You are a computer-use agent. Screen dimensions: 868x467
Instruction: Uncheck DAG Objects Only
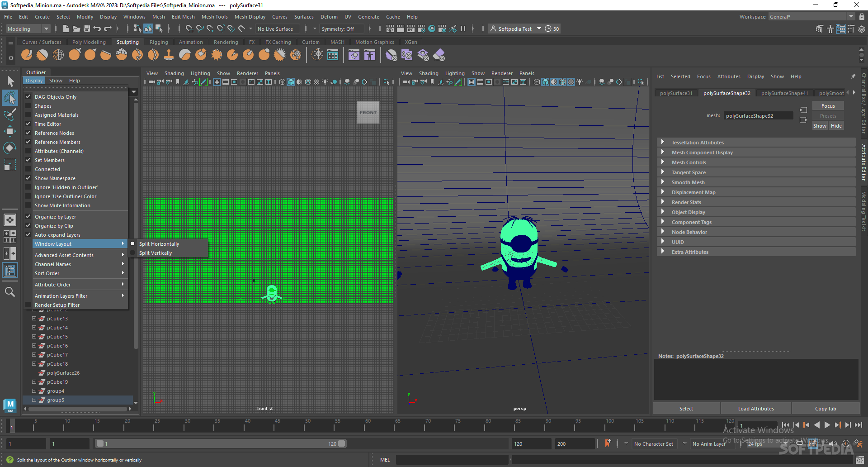coord(28,97)
